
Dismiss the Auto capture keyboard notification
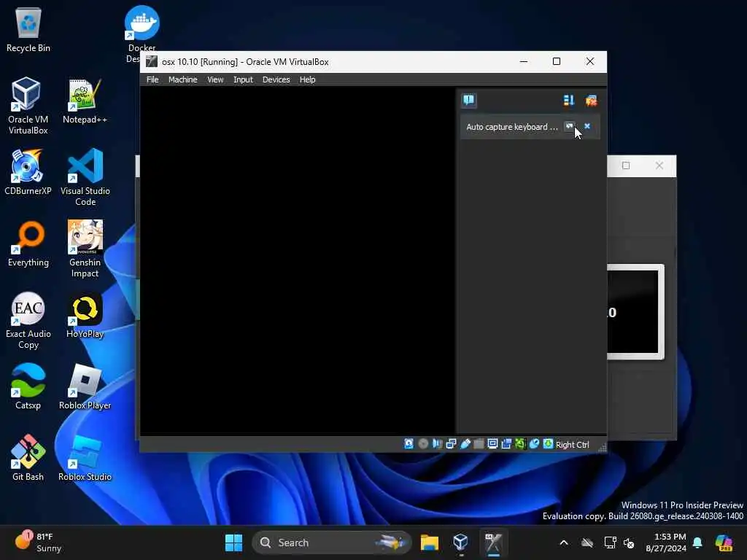tap(587, 126)
